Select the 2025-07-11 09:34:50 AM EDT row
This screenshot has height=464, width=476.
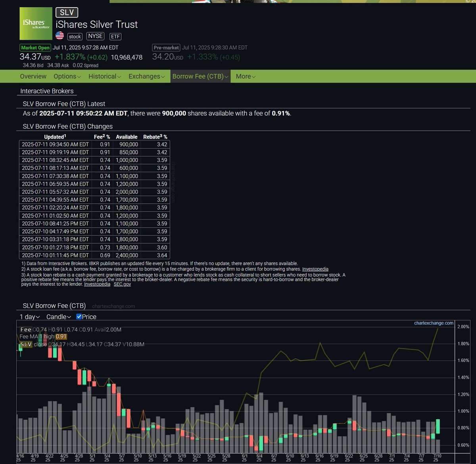pyautogui.click(x=94, y=144)
